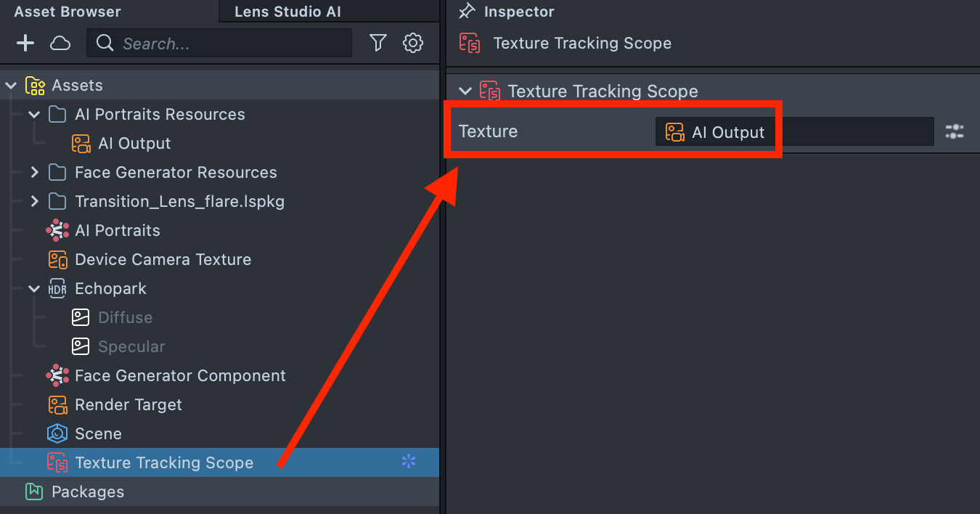Expand the Face Generator Resources folder

(34, 173)
